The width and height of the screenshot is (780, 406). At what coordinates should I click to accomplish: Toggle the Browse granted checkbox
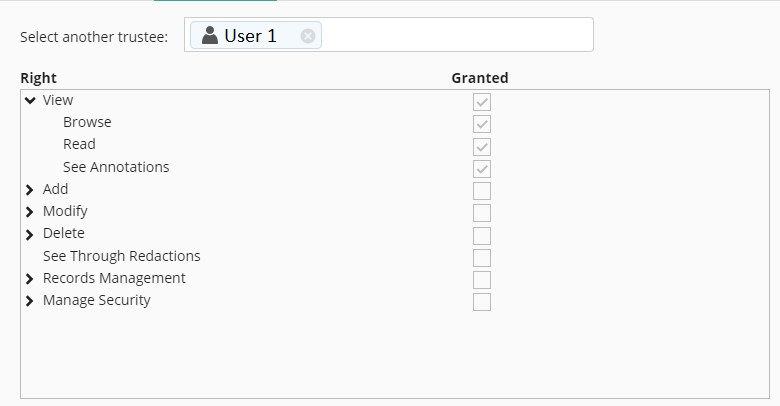pos(482,124)
